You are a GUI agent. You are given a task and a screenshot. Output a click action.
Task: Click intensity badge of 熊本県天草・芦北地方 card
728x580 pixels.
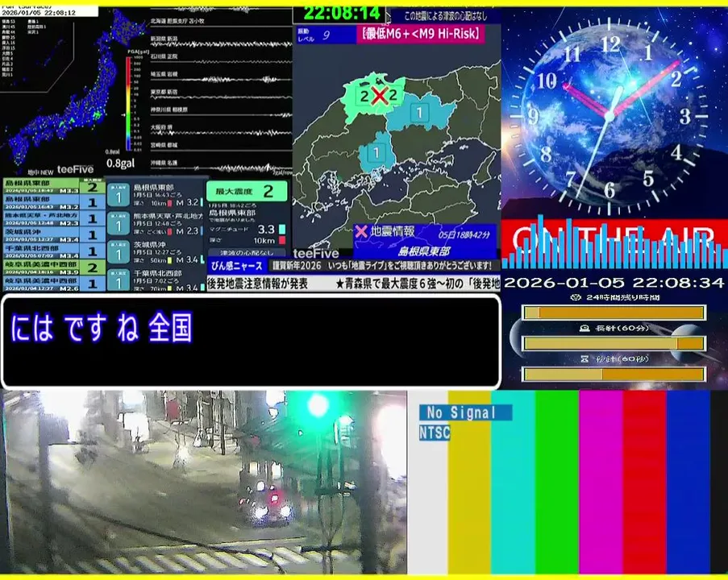coord(119,224)
